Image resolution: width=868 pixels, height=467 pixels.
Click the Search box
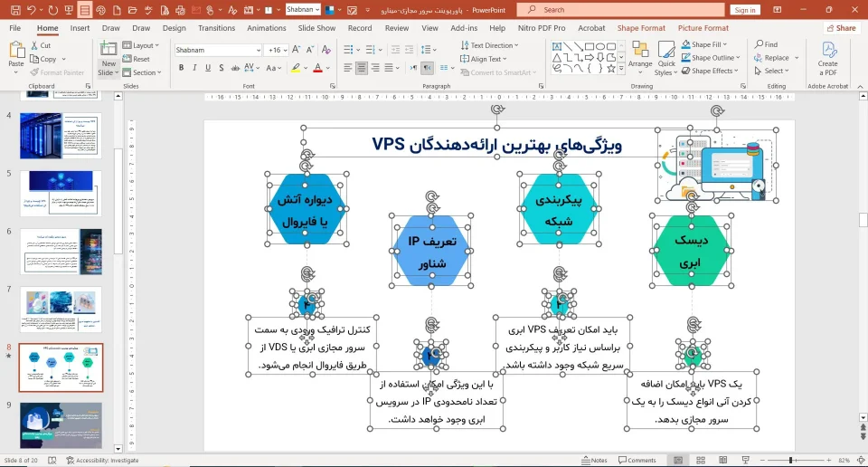(620, 9)
